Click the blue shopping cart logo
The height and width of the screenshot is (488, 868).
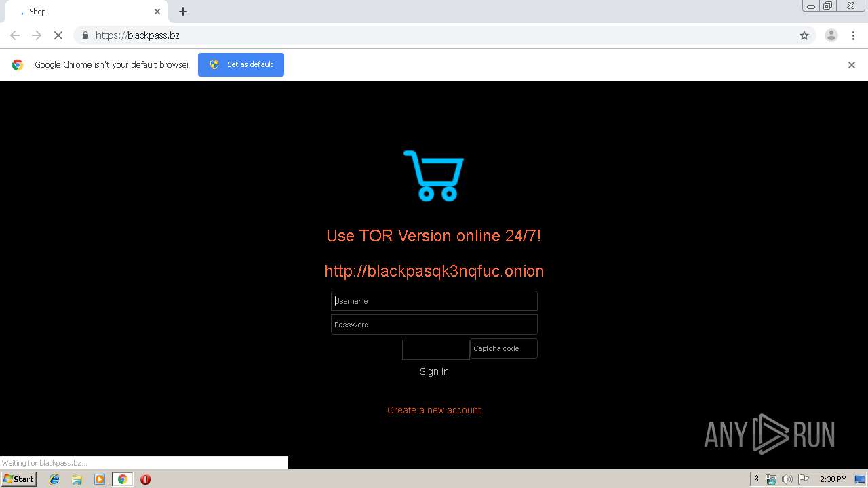pos(434,176)
